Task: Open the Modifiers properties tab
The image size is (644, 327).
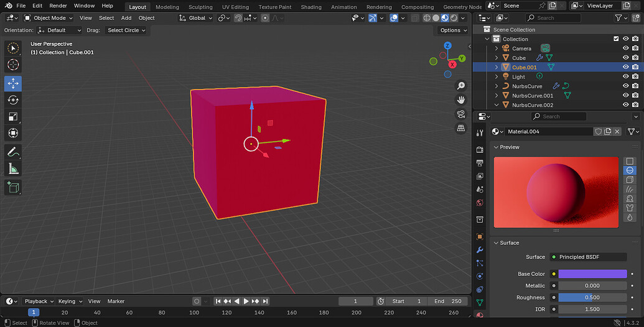Action: tap(480, 250)
